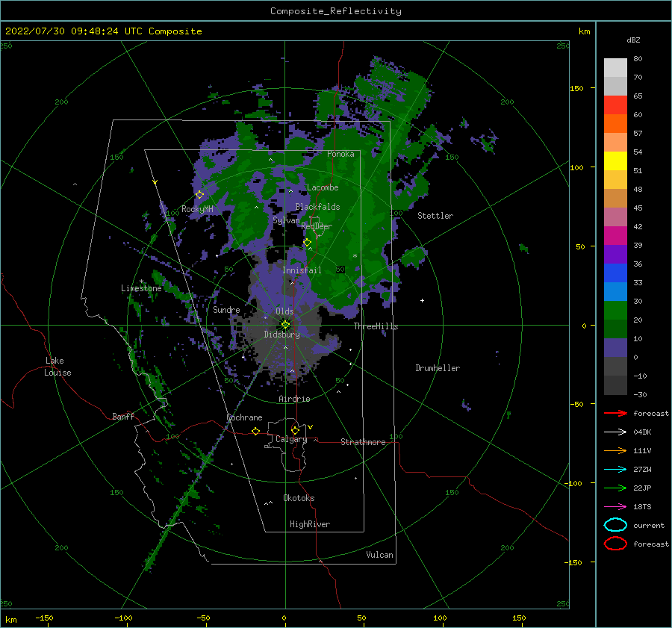
Task: Select the 80 dBZ color swatch
Action: (x=615, y=67)
